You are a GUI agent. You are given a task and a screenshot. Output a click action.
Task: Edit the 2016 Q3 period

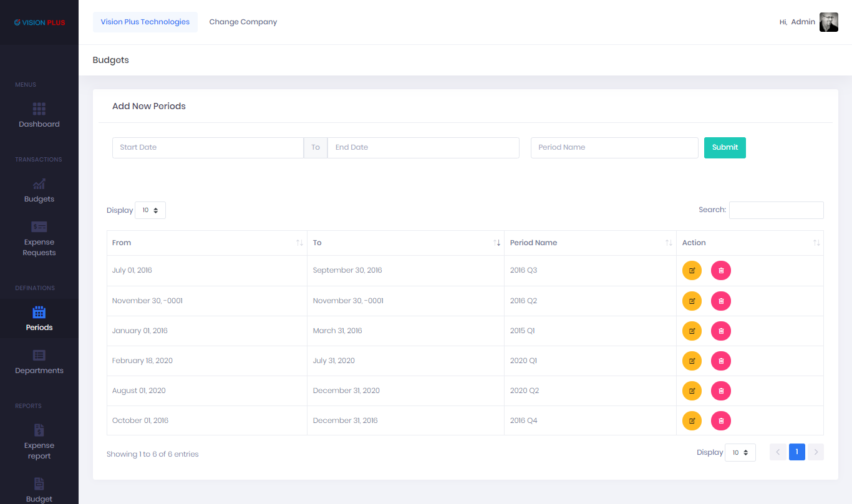(692, 271)
